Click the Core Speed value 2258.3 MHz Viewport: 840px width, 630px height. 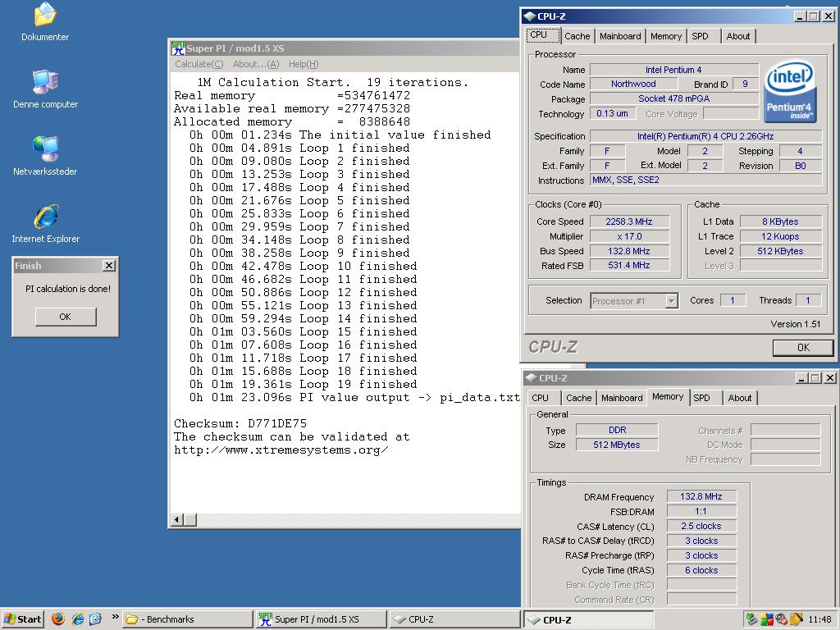[629, 221]
